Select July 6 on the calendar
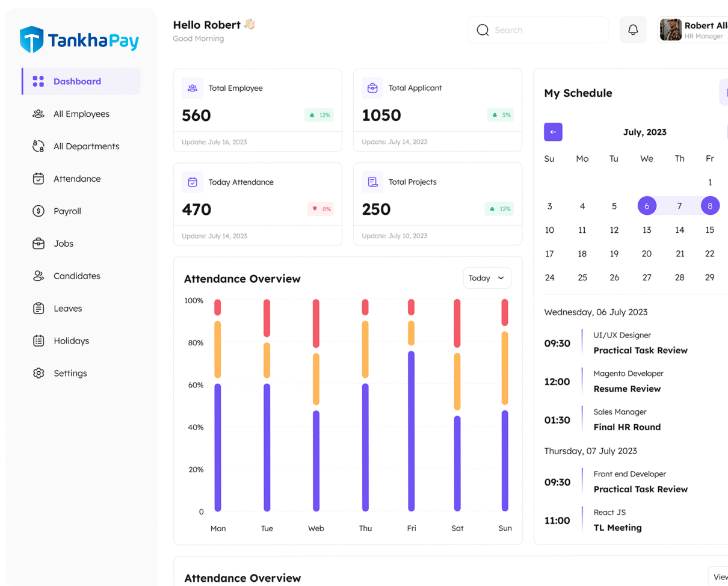The image size is (728, 586). pyautogui.click(x=647, y=206)
